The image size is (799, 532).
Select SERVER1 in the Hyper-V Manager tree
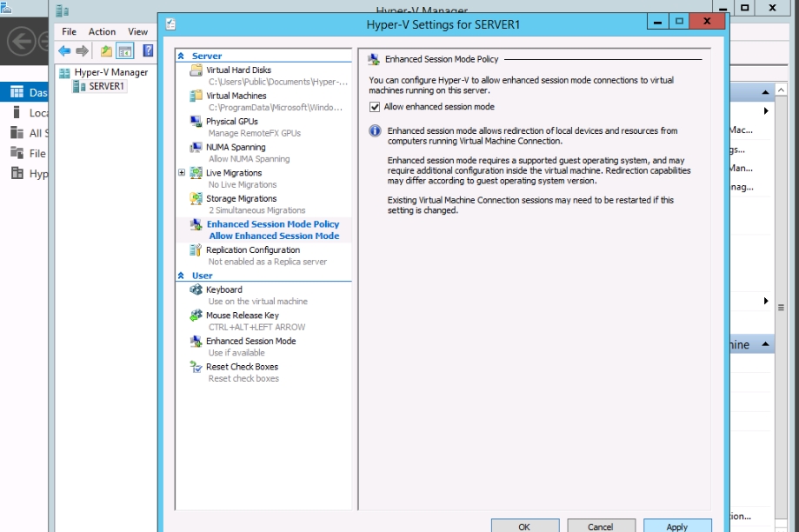tap(106, 86)
